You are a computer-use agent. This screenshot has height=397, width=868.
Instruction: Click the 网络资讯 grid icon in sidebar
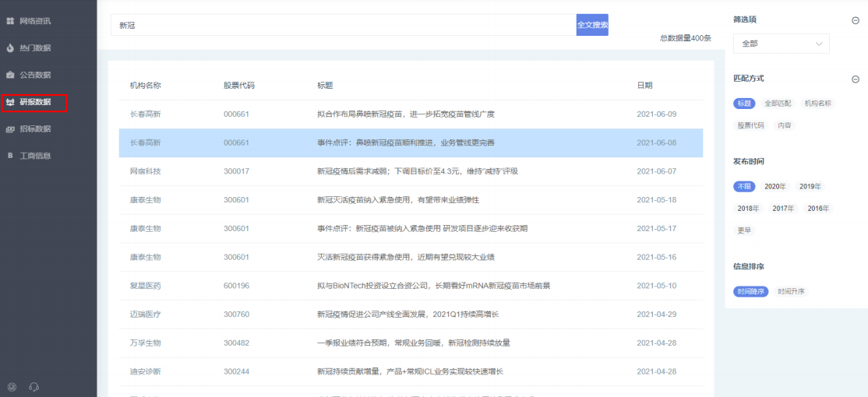[10, 21]
